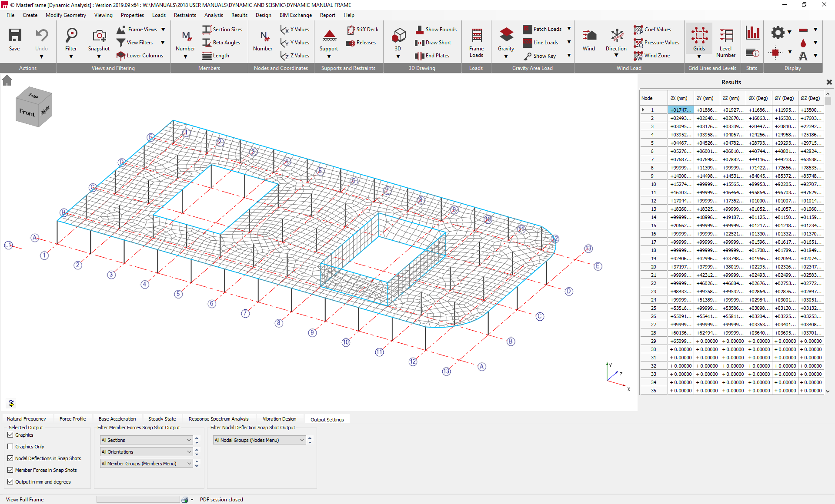835x504 pixels.
Task: Click the Support restraints icon
Action: click(x=329, y=36)
